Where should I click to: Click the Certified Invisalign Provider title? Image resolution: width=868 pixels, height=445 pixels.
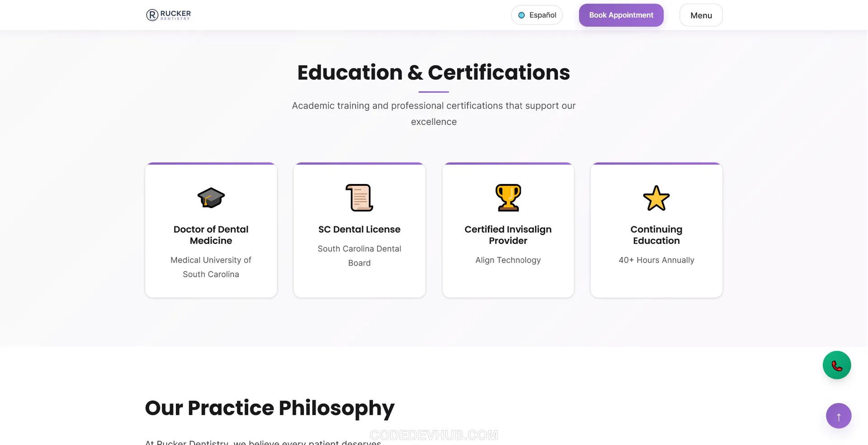click(508, 235)
